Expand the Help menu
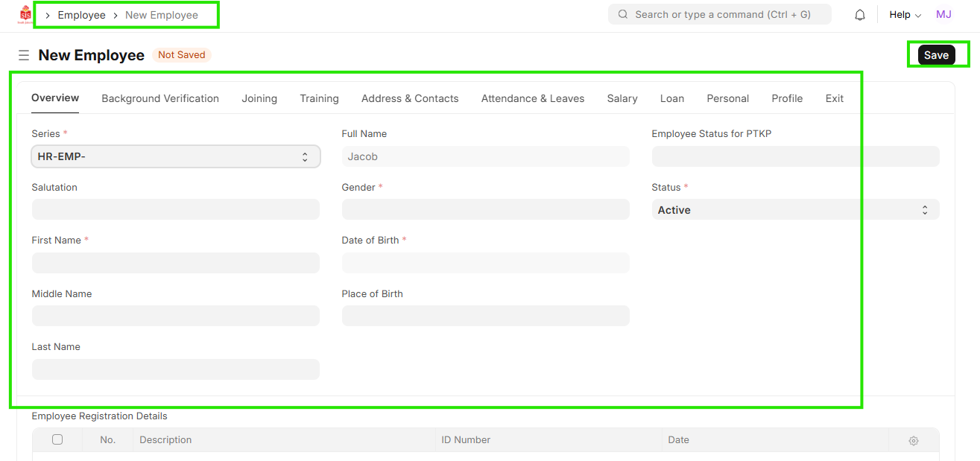 pos(905,15)
